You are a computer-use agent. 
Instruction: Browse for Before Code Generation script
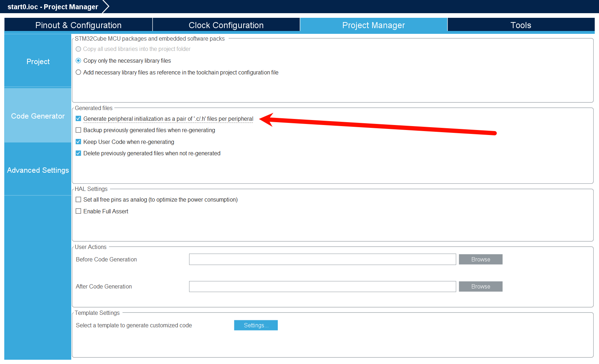pyautogui.click(x=480, y=259)
